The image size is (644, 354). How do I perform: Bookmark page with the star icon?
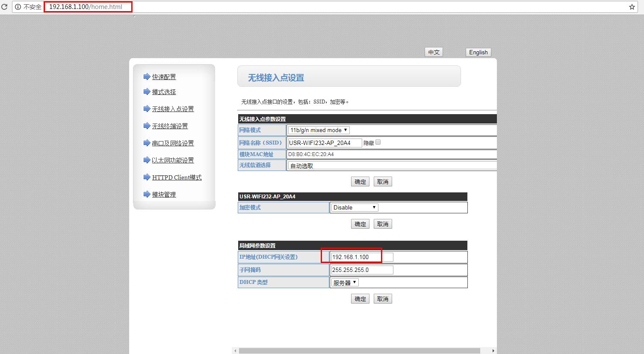[632, 7]
